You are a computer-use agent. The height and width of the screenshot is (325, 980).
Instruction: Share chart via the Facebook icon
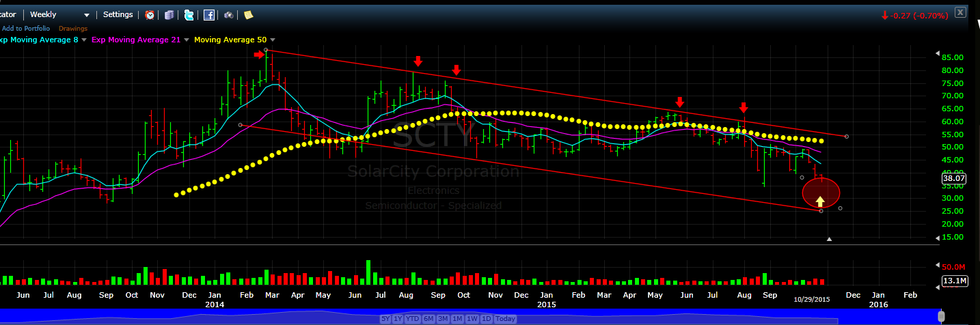209,14
